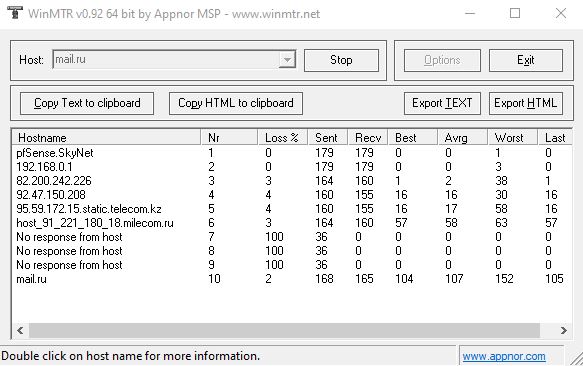Select the 95.59.172.15.static.telecom.kz row
The image size is (583, 366).
(x=292, y=209)
